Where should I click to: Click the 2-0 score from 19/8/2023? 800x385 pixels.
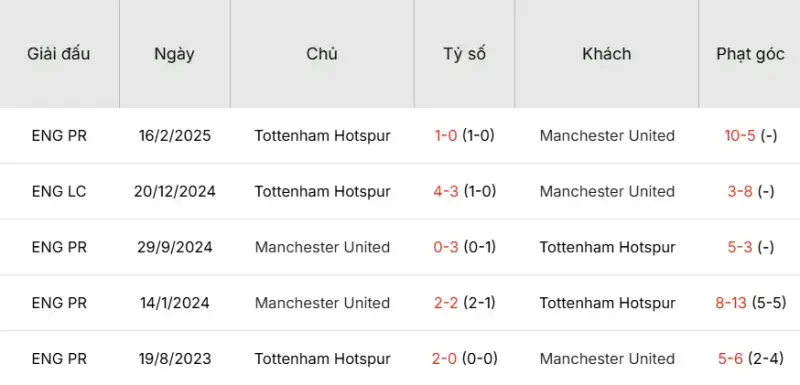(x=444, y=358)
